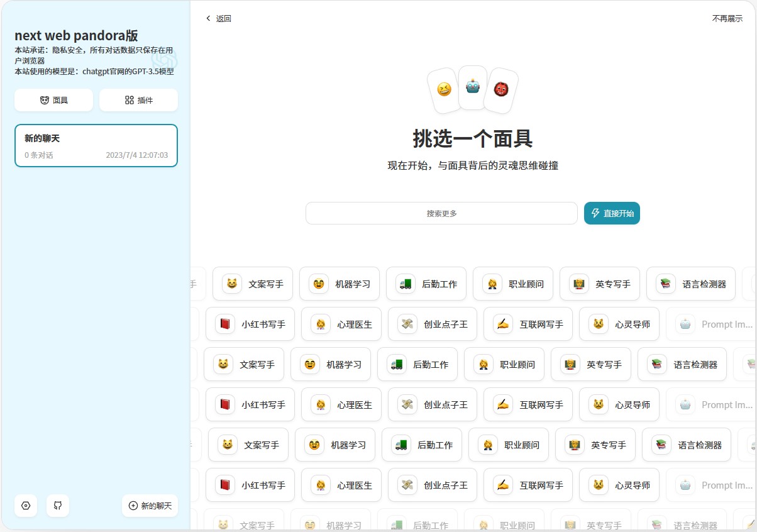Click the 直接开始 button
Image resolution: width=757 pixels, height=532 pixels.
[x=612, y=213]
